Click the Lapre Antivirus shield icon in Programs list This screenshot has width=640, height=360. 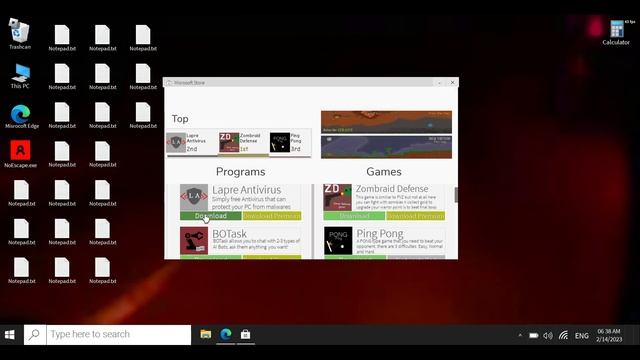coord(194,197)
